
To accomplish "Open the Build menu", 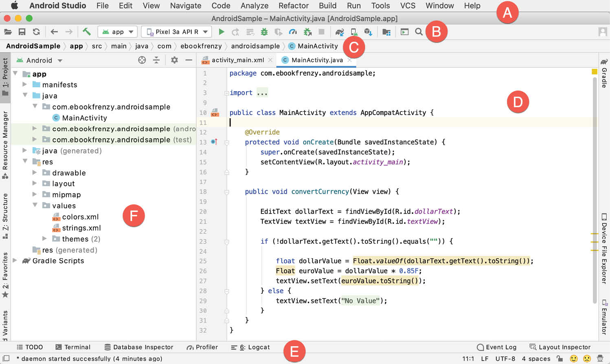I will [327, 6].
